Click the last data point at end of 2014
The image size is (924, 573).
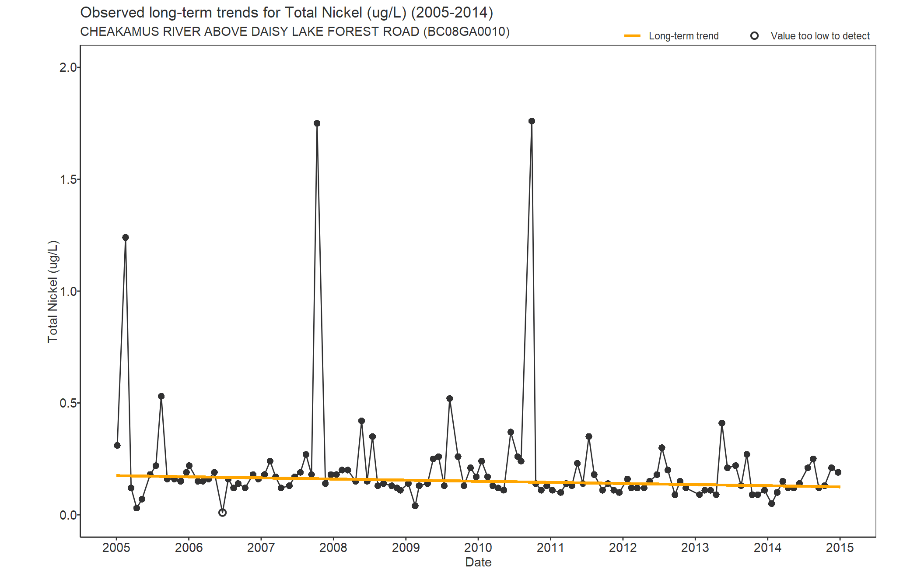(838, 472)
